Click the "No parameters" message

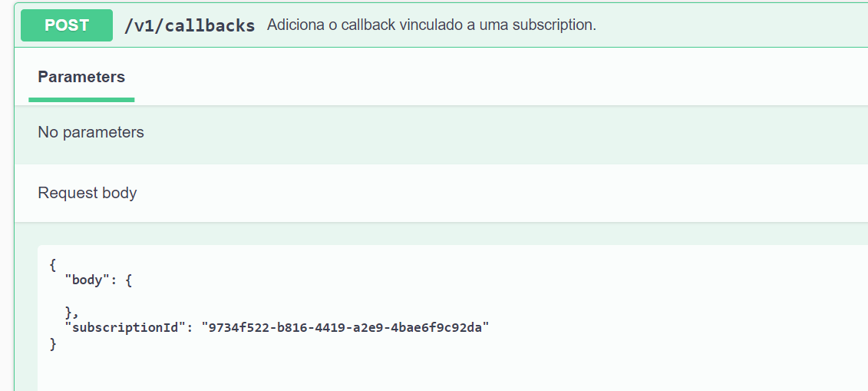pos(91,132)
